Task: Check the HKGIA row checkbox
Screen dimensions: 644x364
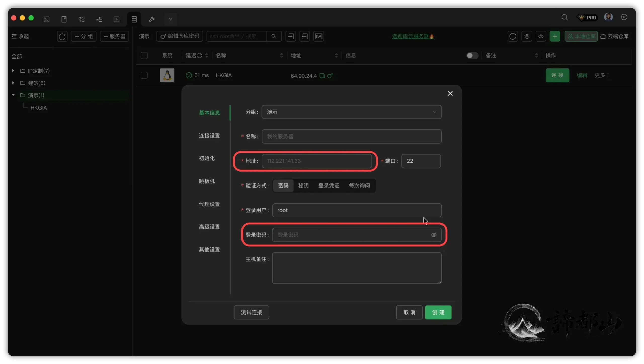Action: [144, 75]
